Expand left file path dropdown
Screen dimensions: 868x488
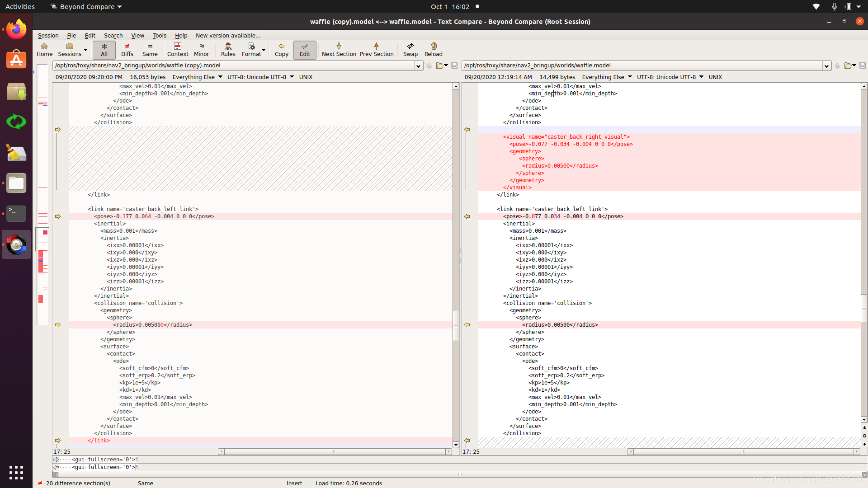[418, 66]
